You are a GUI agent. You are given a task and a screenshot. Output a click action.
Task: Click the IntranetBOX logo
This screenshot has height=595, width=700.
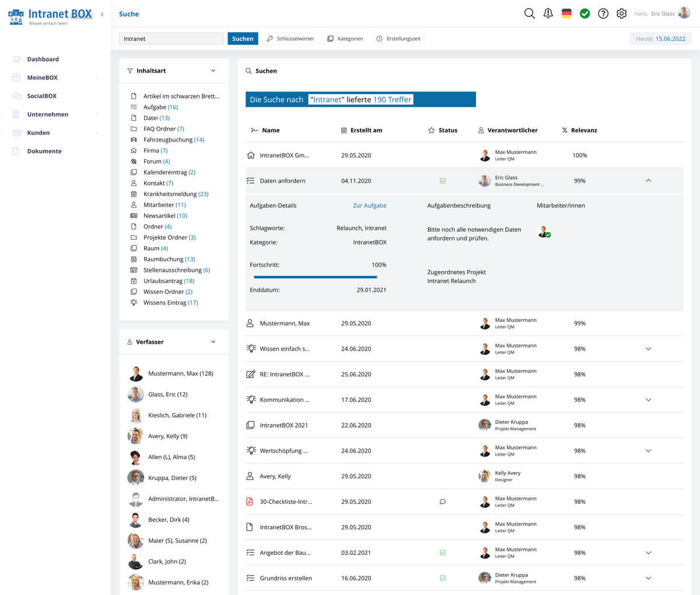[x=50, y=16]
